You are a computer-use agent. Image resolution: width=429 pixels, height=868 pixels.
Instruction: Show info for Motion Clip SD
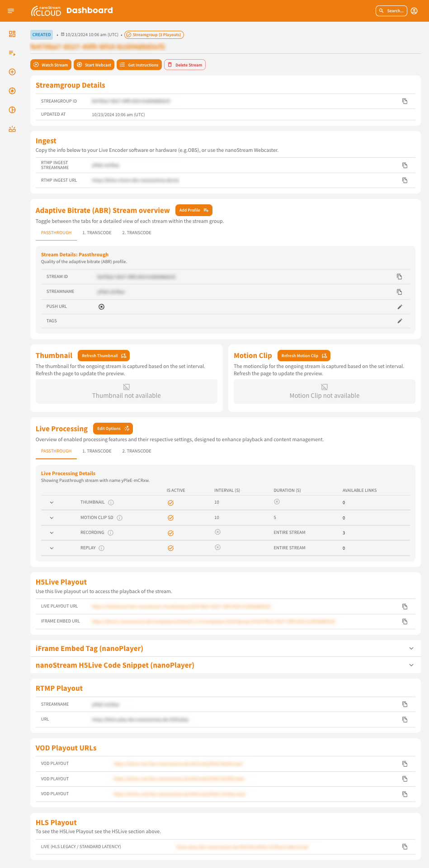[x=120, y=518]
